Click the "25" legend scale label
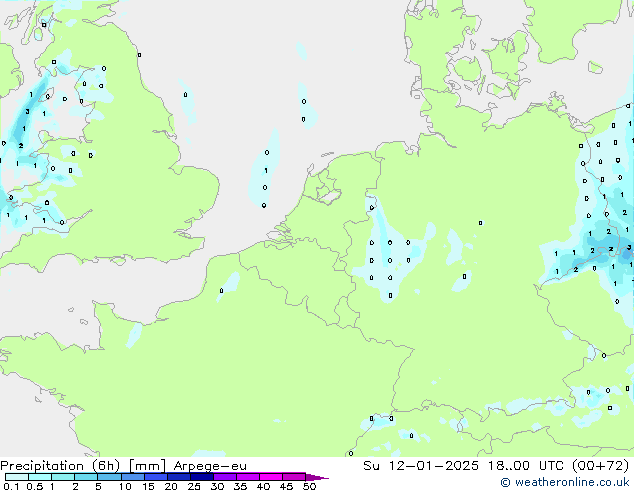The width and height of the screenshot is (634, 490). (x=194, y=486)
